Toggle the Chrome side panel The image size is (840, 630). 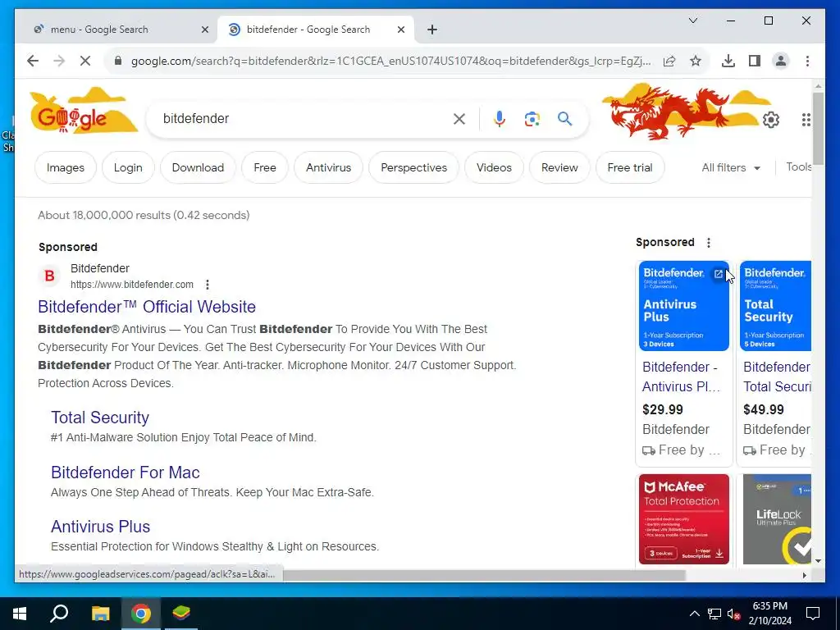(x=755, y=61)
